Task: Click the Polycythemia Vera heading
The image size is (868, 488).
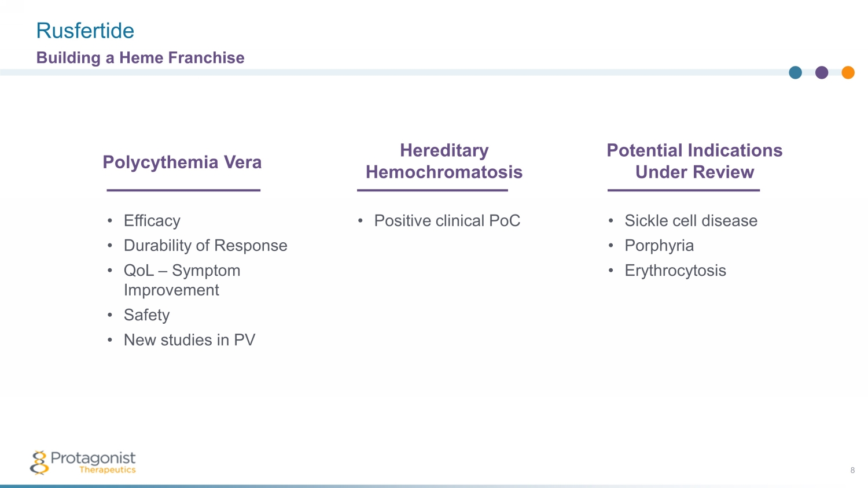Action: tap(182, 162)
